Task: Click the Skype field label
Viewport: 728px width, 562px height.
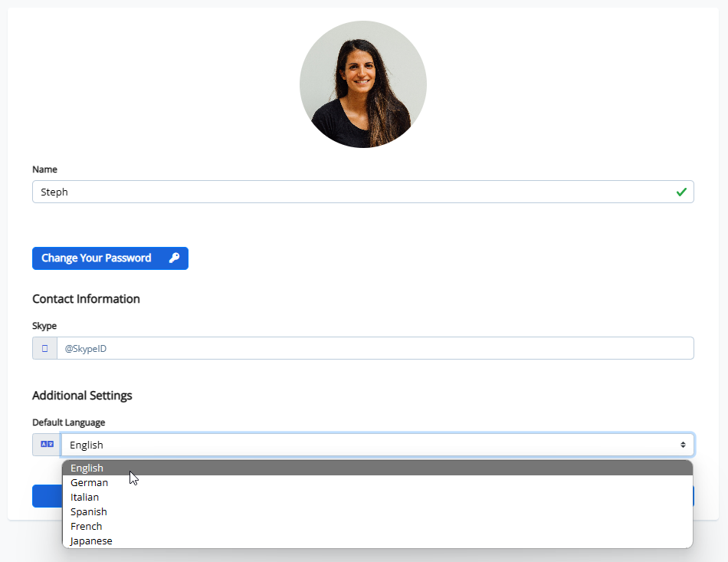Action: (x=44, y=326)
